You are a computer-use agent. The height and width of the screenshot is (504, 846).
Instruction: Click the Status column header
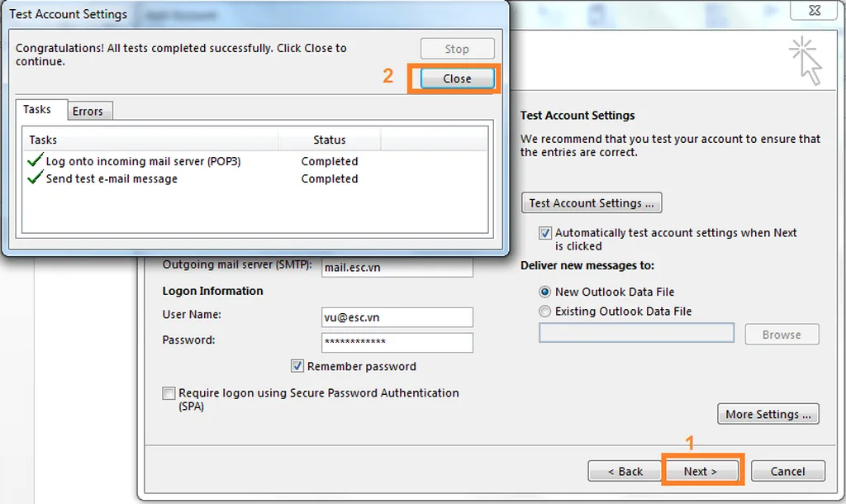pos(330,140)
